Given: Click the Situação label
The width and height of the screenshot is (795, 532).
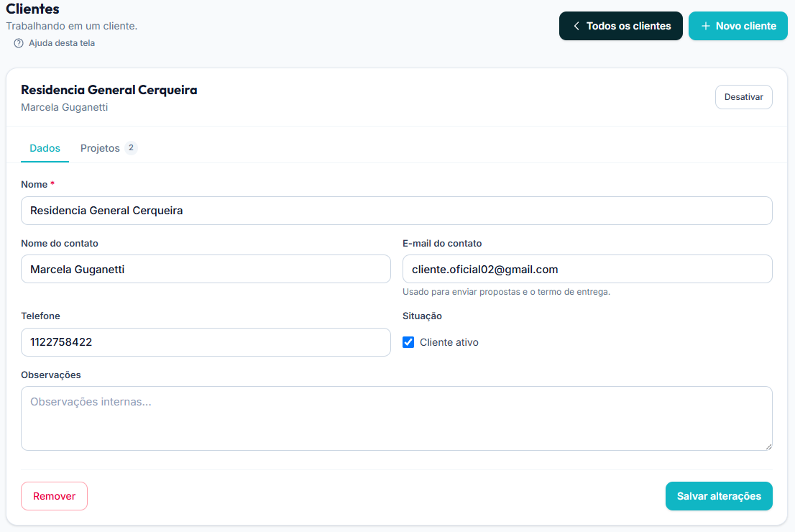Looking at the screenshot, I should coord(422,316).
